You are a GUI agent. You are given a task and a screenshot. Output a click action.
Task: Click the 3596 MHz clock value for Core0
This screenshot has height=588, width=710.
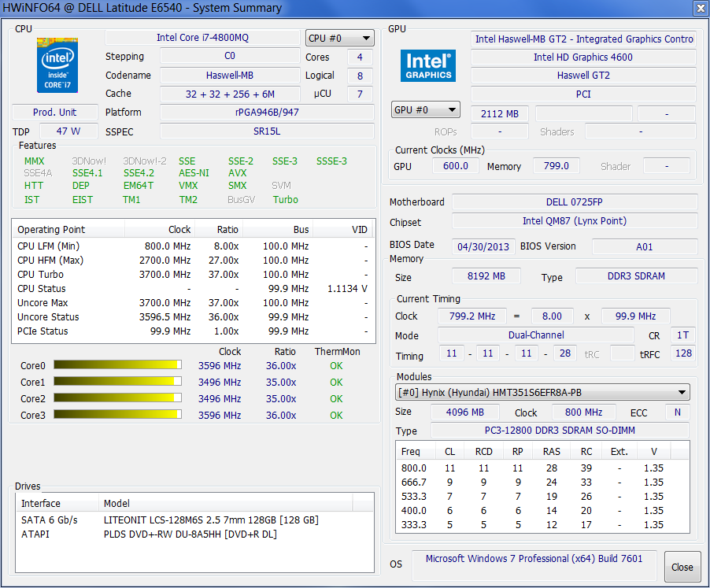220,366
